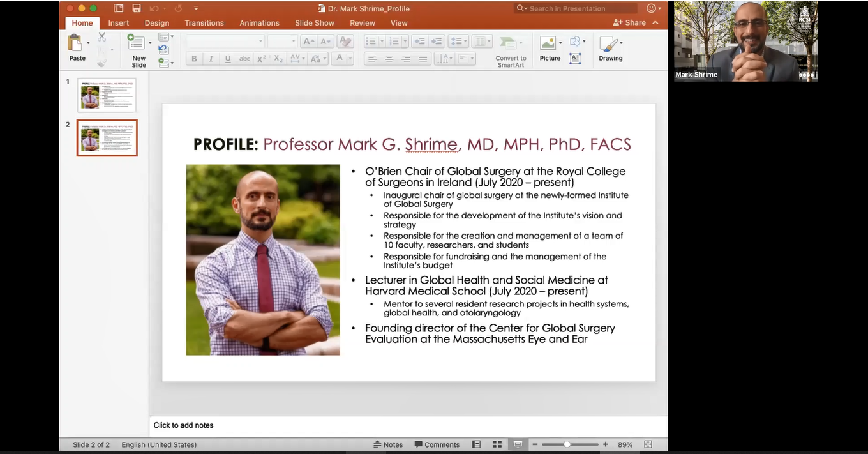
Task: Open the Transitions tab
Action: point(204,23)
